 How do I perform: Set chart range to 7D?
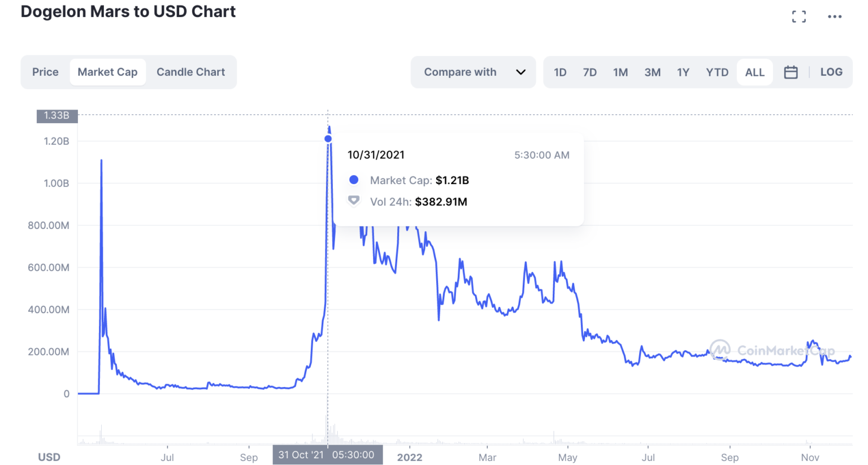(589, 72)
